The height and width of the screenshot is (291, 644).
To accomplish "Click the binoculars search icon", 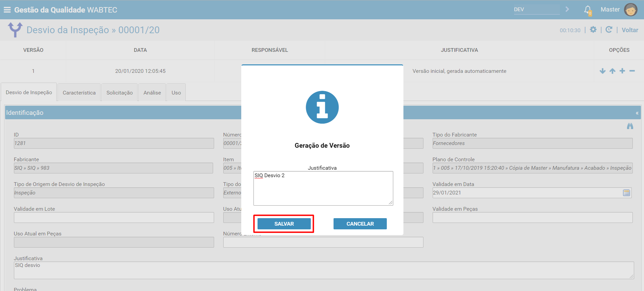I will pyautogui.click(x=630, y=126).
